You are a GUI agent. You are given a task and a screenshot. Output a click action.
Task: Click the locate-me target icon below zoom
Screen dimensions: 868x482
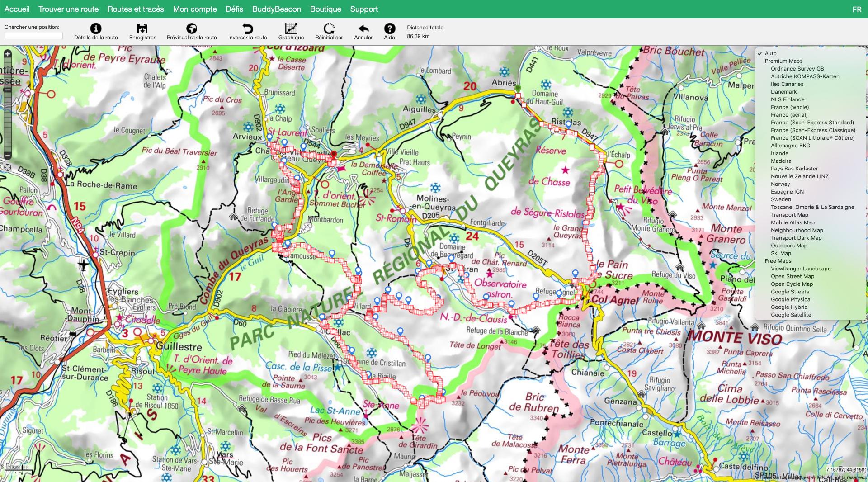click(8, 167)
